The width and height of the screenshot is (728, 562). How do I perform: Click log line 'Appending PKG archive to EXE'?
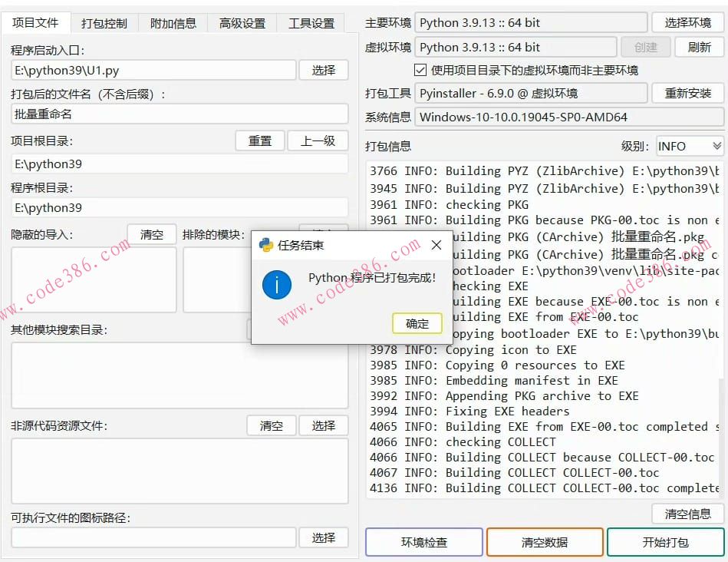(x=504, y=395)
